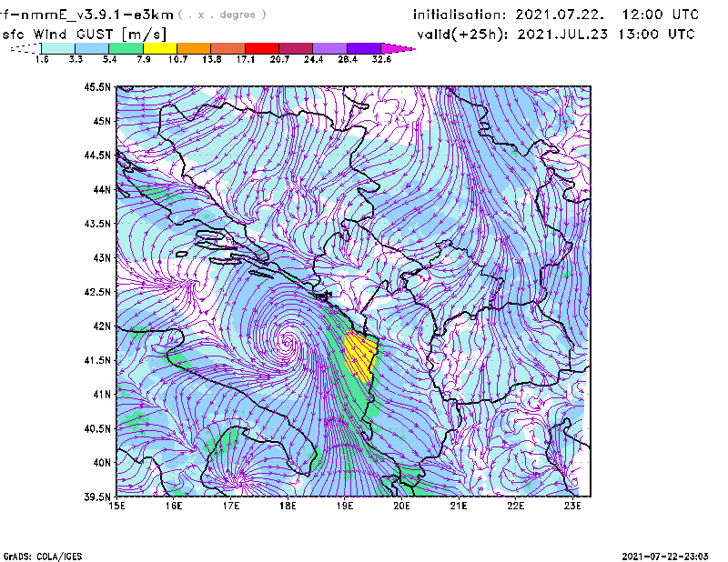Click the '40N' latitude label
Screen dimensions: 728x562
point(102,463)
